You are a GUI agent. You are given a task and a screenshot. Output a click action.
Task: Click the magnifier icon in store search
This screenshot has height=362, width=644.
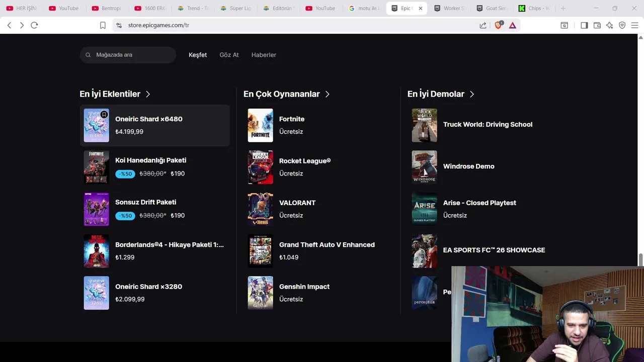[x=88, y=55]
